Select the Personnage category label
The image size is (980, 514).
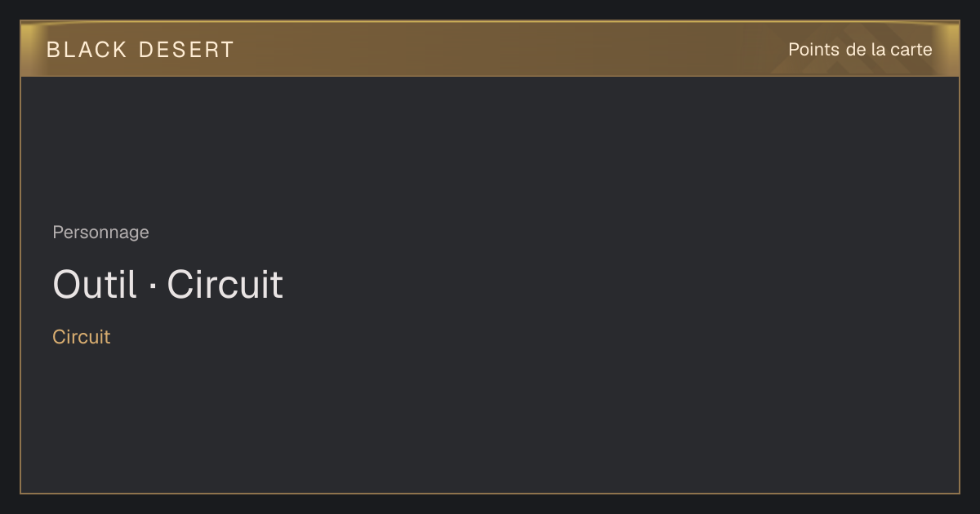coord(100,233)
